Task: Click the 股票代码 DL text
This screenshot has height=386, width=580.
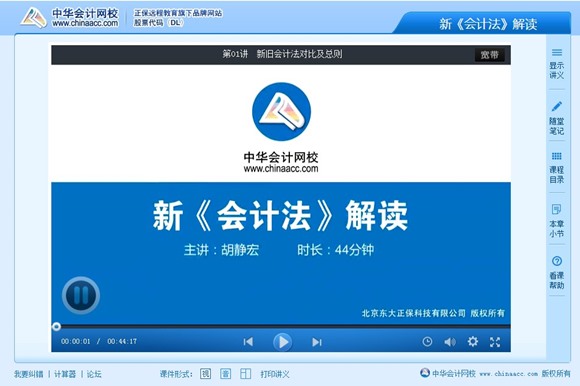Action: click(x=158, y=23)
